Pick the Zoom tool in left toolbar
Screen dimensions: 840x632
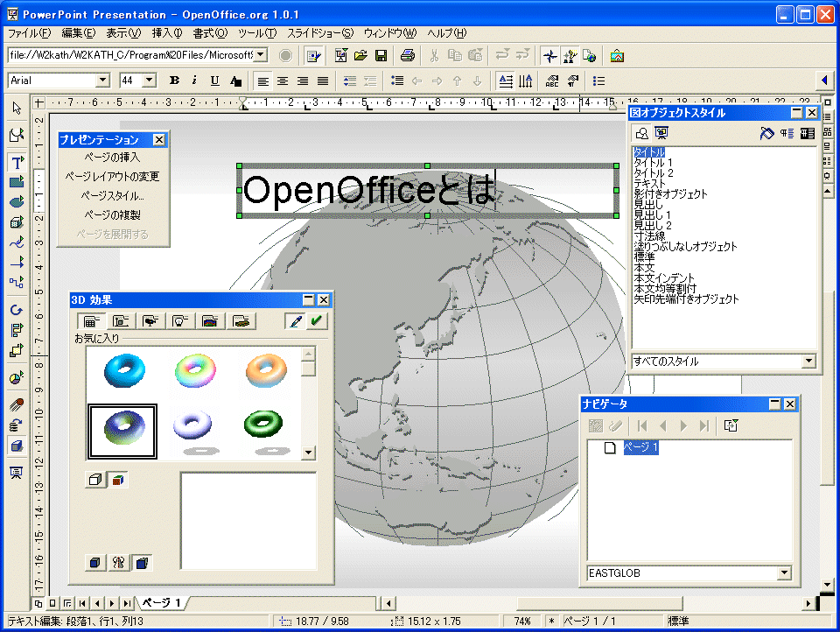pos(17,135)
